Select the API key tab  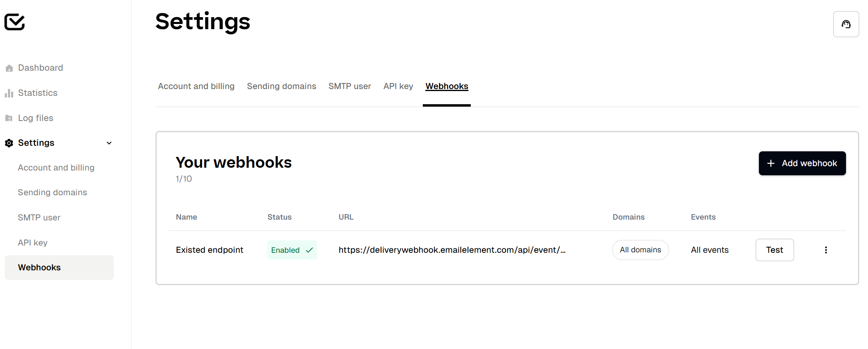[398, 86]
